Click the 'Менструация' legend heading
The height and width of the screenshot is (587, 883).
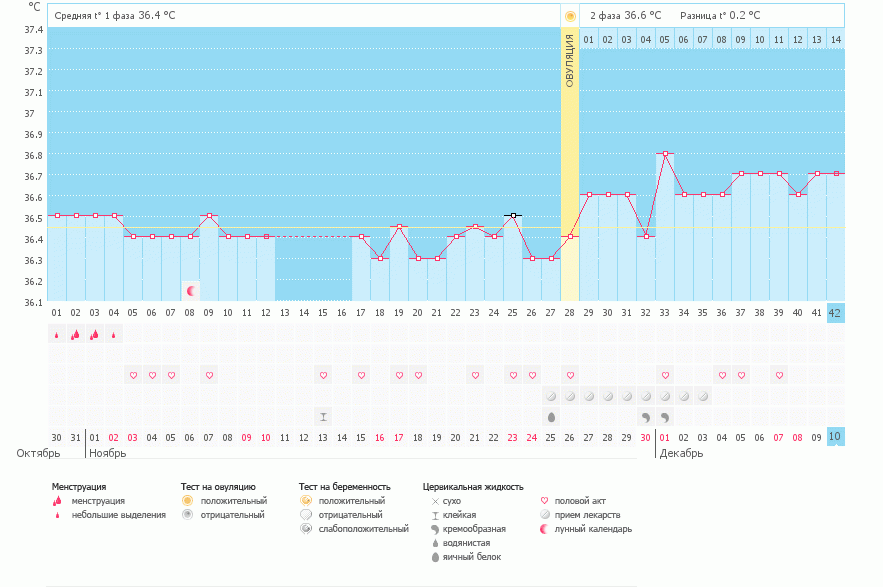(79, 487)
